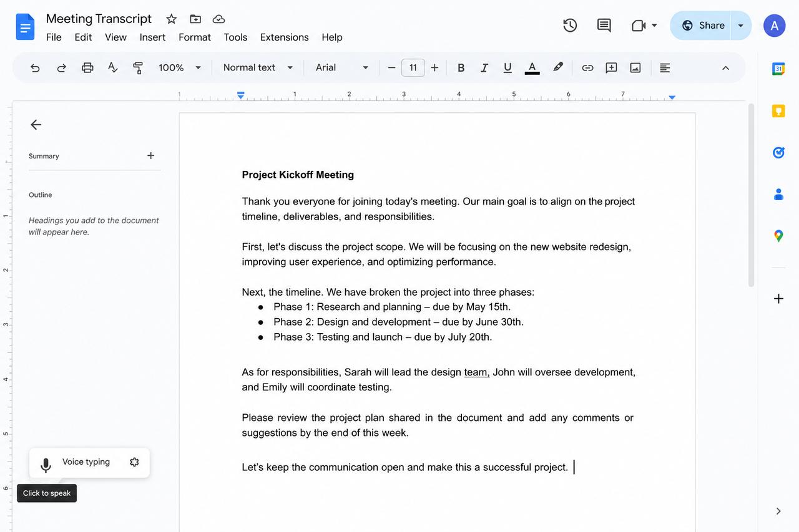Open the text color picker
Image resolution: width=799 pixels, height=532 pixels.
point(532,67)
